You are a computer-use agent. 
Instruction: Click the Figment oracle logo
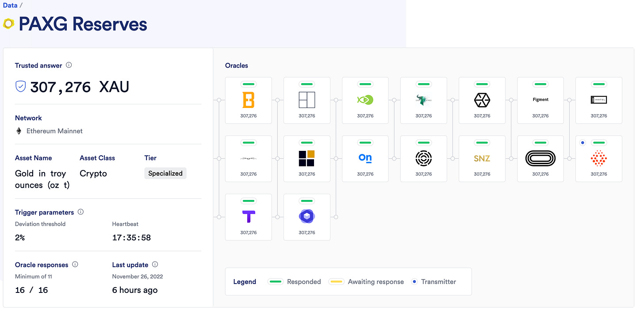(x=540, y=100)
